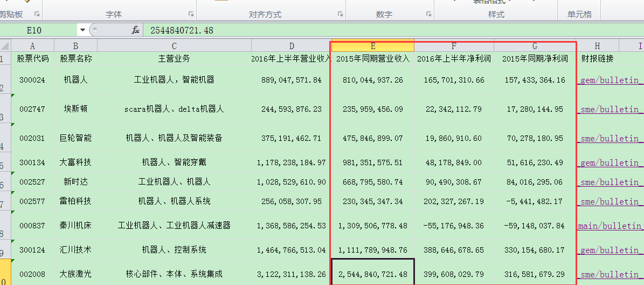Screen dimensions: 644x285
Task: Click header cell 股票名称
Action: pos(75,58)
